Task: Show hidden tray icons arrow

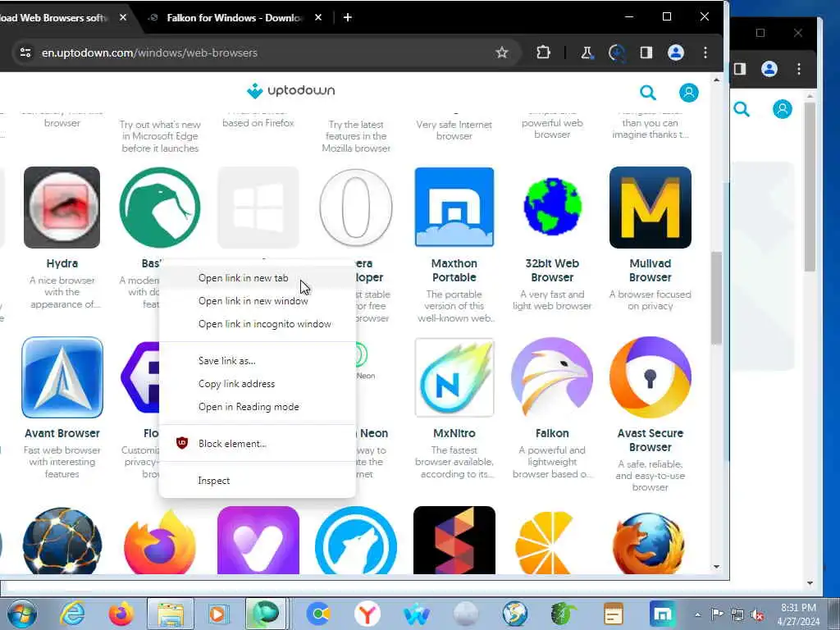Action: 697,614
